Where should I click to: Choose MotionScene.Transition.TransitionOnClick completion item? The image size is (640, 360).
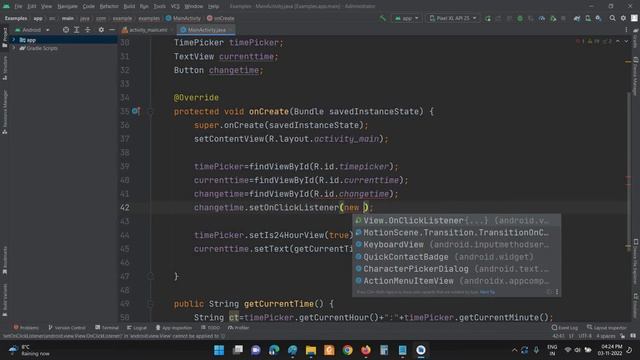(x=456, y=233)
